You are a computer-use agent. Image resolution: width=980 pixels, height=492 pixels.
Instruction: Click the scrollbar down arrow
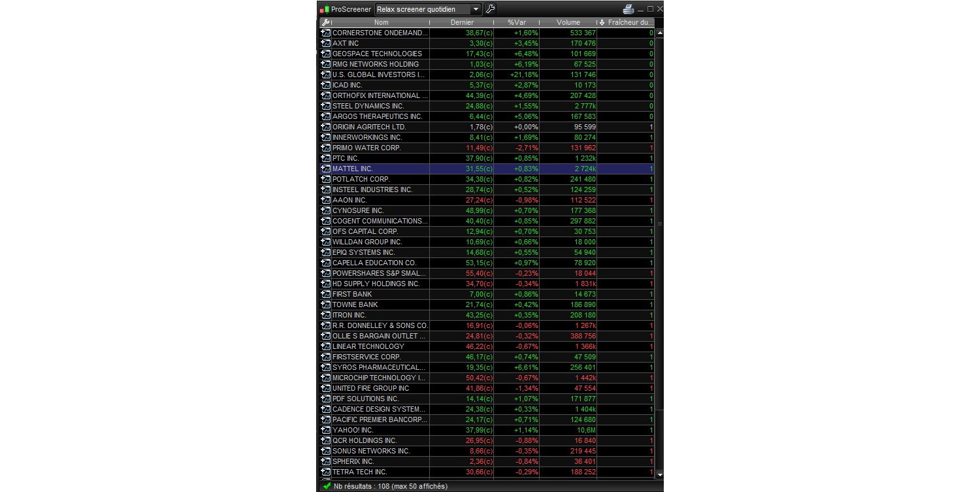(659, 474)
